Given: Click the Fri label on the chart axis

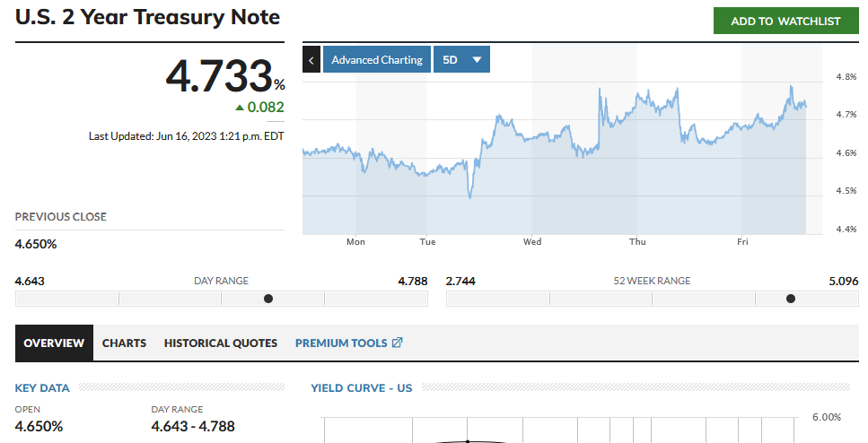Looking at the screenshot, I should pyautogui.click(x=742, y=242).
